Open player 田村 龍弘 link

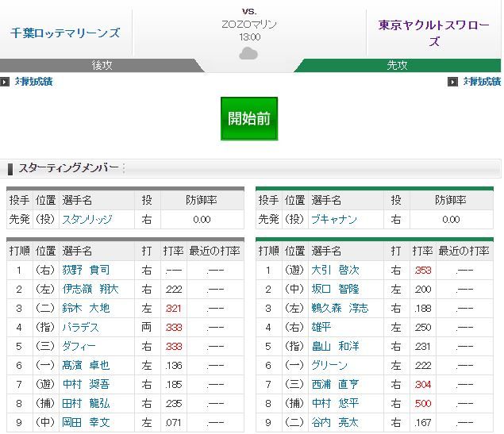click(86, 403)
